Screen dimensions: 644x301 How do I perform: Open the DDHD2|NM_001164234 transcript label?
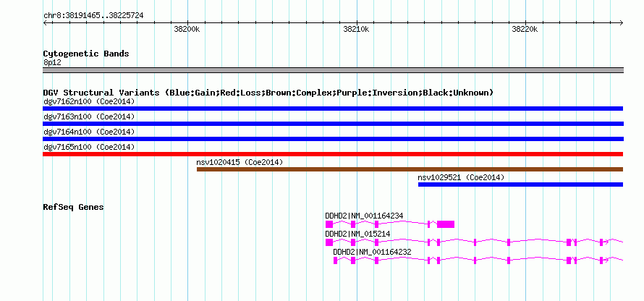pos(364,216)
